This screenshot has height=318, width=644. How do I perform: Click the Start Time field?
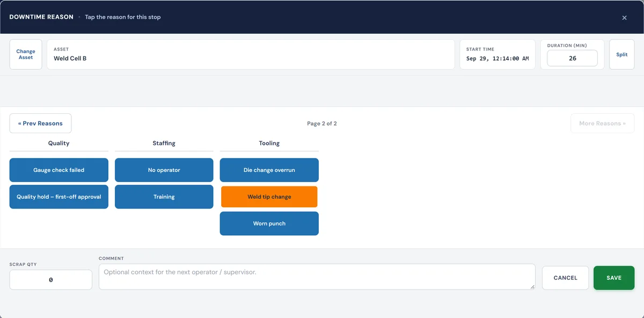coord(497,54)
